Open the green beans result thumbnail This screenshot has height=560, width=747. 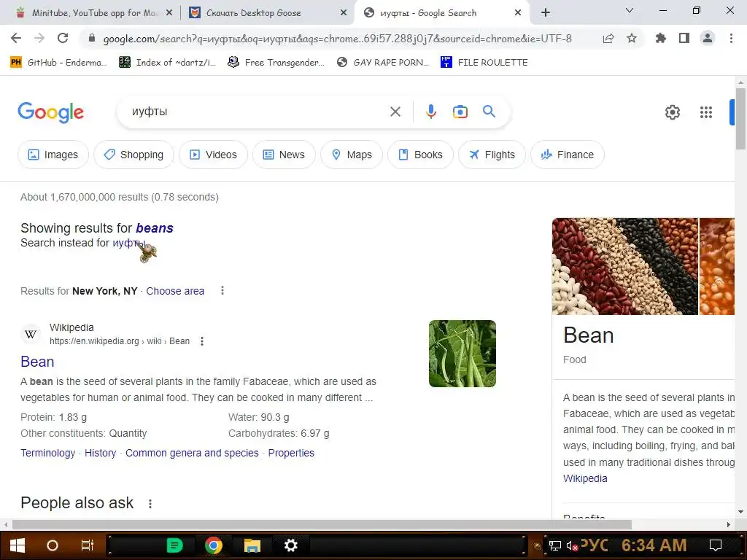point(462,354)
